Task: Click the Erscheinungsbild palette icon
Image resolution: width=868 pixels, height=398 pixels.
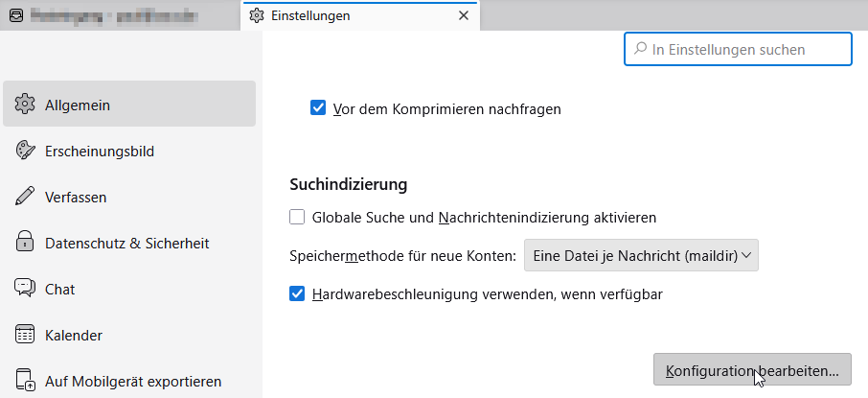Action: (x=26, y=151)
